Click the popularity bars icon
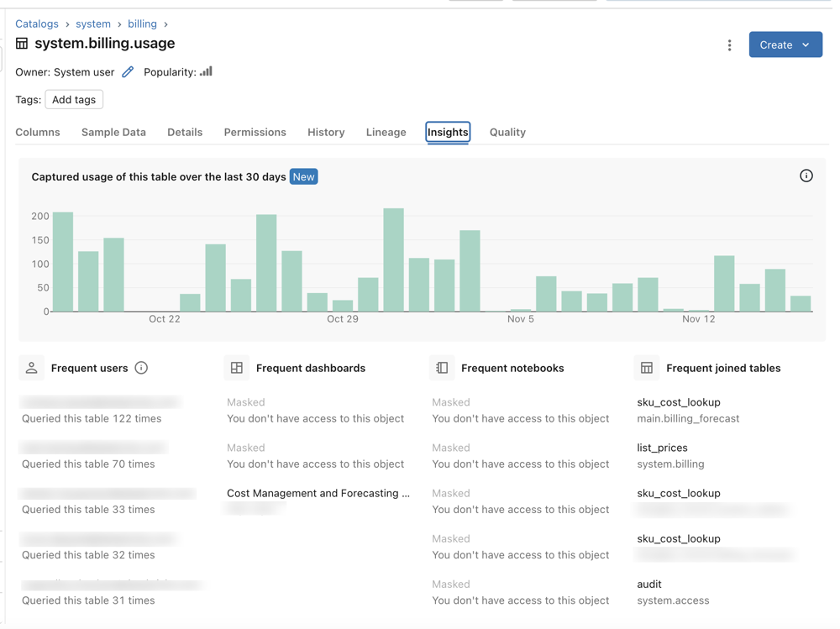The width and height of the screenshot is (840, 629). pyautogui.click(x=204, y=71)
